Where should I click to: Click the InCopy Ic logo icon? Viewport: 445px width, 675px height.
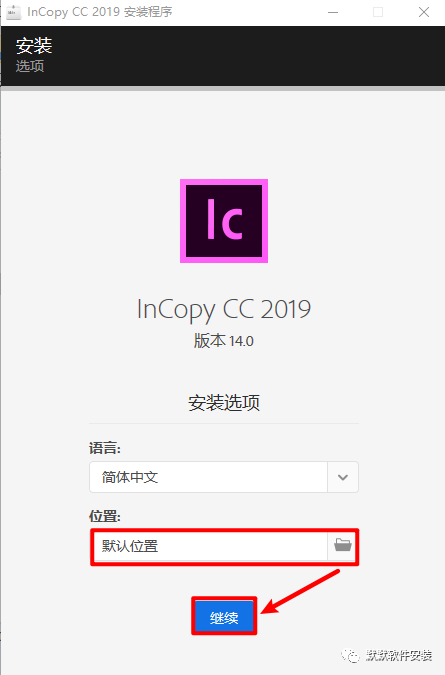coord(224,221)
